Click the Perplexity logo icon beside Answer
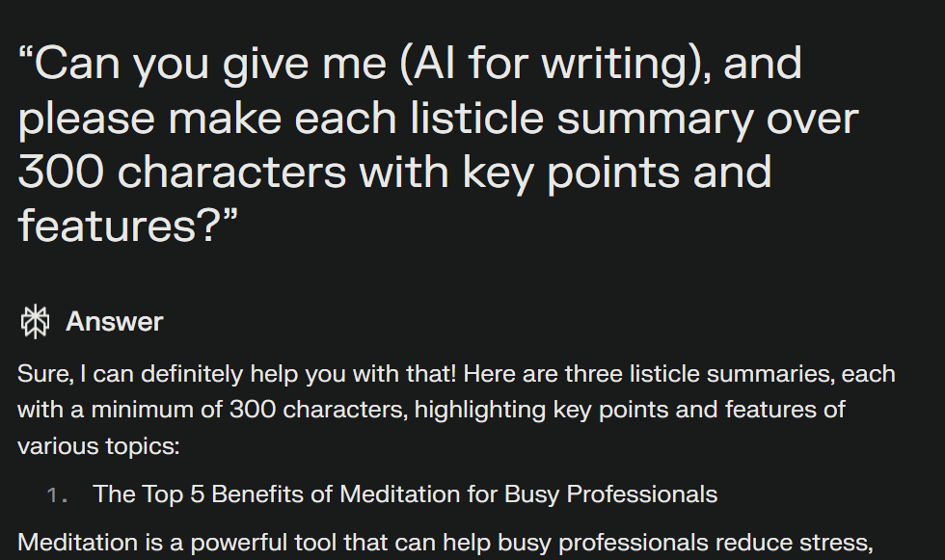This screenshot has height=560, width=945. click(x=35, y=322)
